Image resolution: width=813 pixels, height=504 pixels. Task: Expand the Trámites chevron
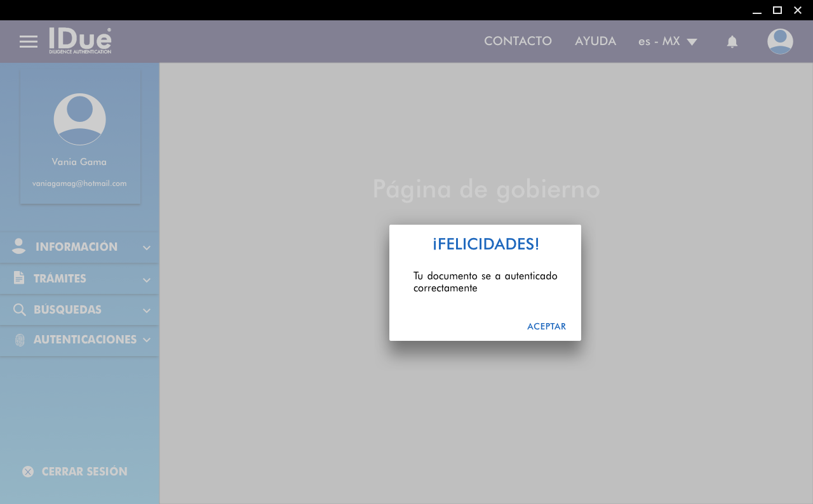pos(147,279)
